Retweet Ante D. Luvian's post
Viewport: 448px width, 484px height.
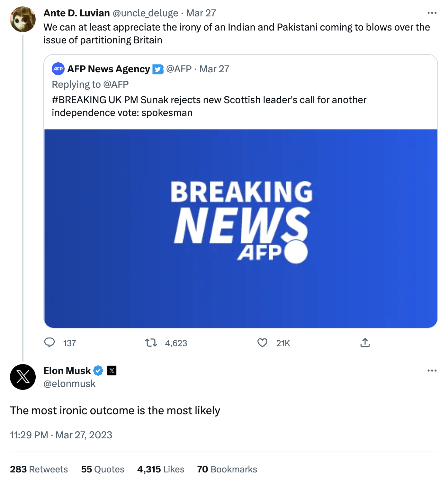point(151,343)
